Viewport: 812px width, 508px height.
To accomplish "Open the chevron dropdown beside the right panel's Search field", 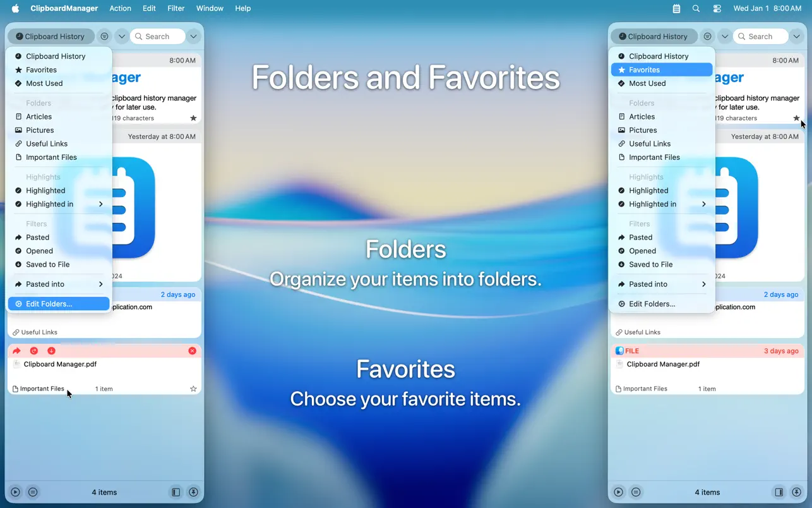I will coord(796,37).
